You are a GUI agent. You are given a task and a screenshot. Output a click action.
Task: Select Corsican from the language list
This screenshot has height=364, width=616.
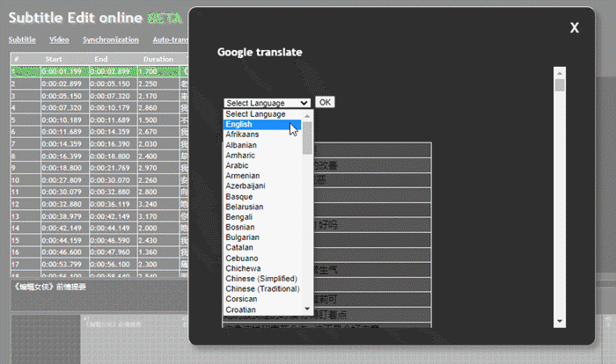[263, 299]
